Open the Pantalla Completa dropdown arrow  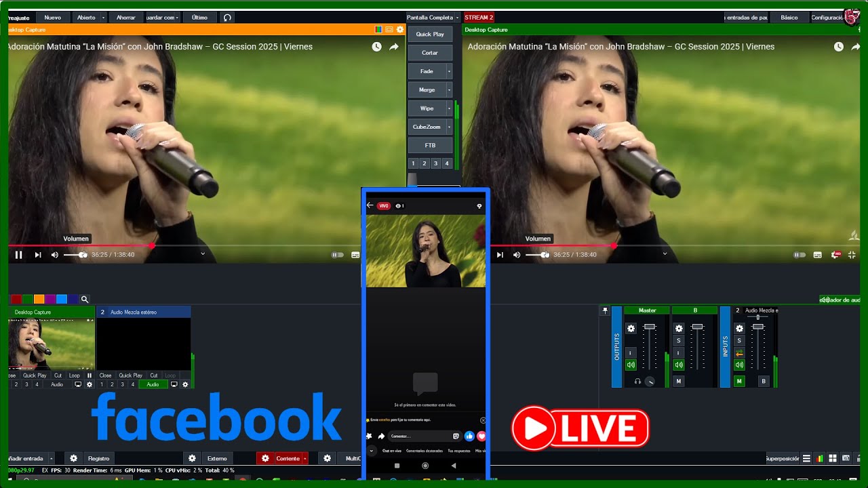click(x=458, y=18)
